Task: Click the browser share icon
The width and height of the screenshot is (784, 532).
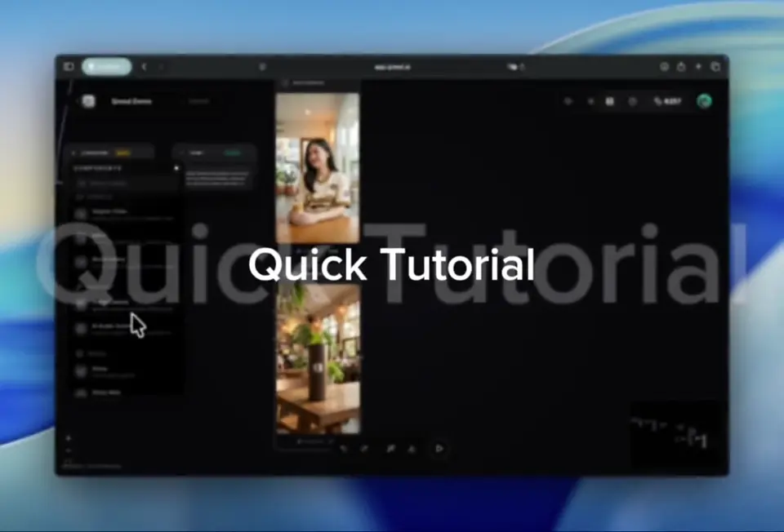Action: point(681,67)
